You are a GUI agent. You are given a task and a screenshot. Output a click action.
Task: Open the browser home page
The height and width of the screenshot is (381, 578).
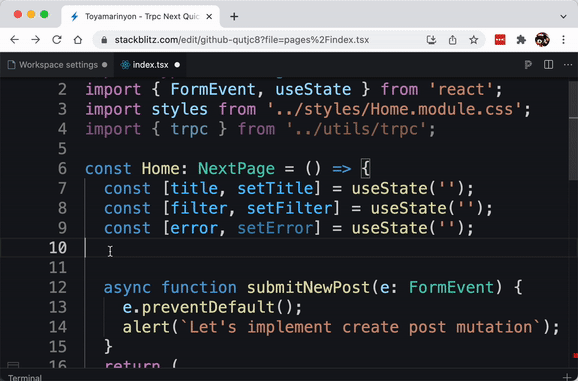78,40
